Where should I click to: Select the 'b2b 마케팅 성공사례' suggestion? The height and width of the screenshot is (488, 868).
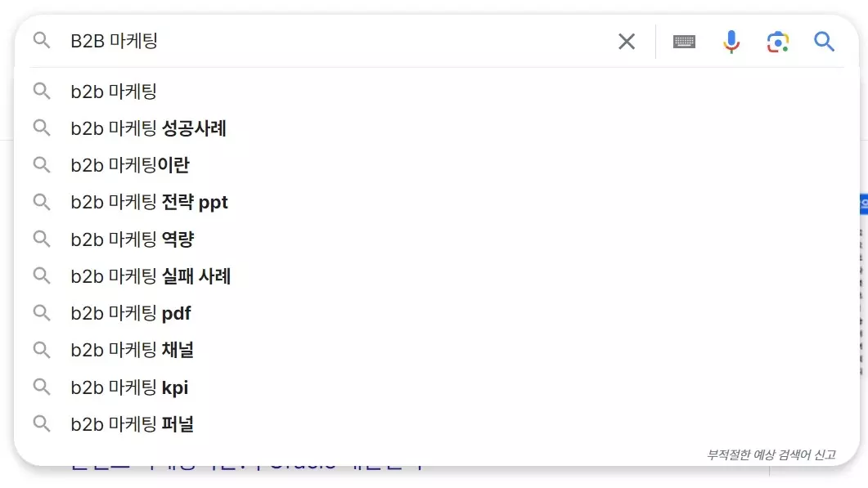click(147, 128)
